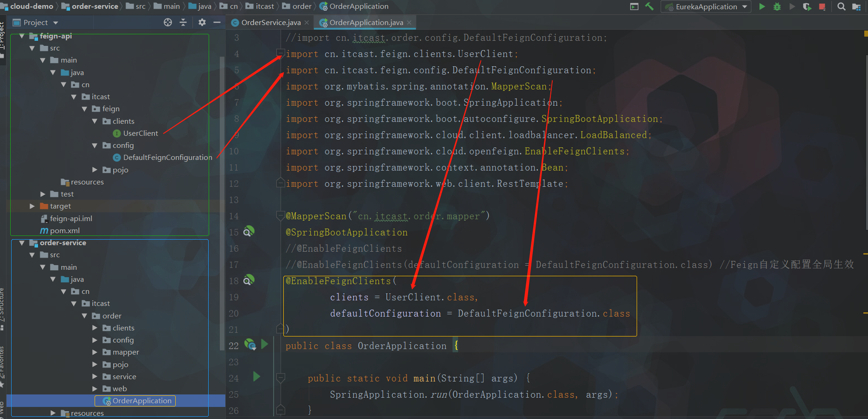Collapse all nodes in Project panel
868x419 pixels.
183,22
